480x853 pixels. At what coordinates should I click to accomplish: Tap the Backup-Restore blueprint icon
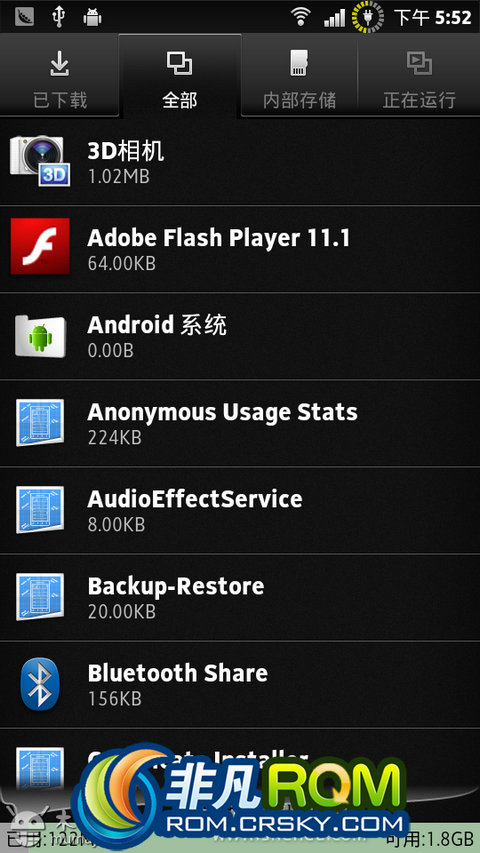[40, 597]
